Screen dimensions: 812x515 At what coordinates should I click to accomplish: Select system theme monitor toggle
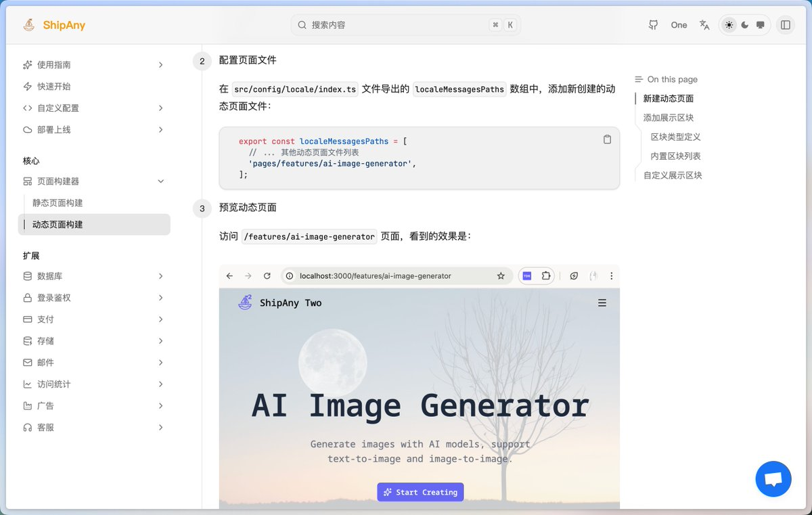coord(761,25)
